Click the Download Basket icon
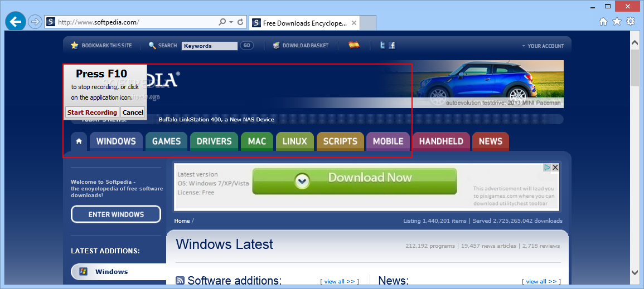Image resolution: width=644 pixels, height=289 pixels. (277, 46)
